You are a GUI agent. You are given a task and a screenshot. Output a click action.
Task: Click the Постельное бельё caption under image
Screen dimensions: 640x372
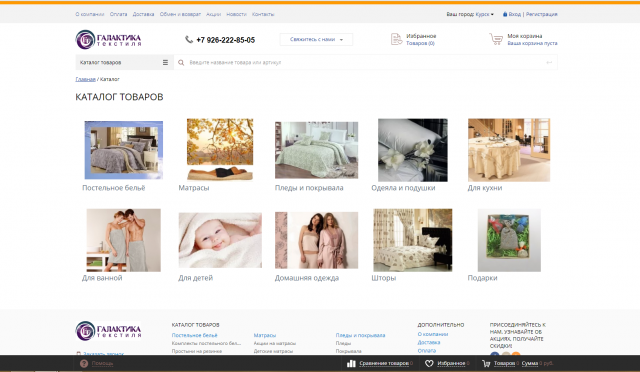coord(113,188)
